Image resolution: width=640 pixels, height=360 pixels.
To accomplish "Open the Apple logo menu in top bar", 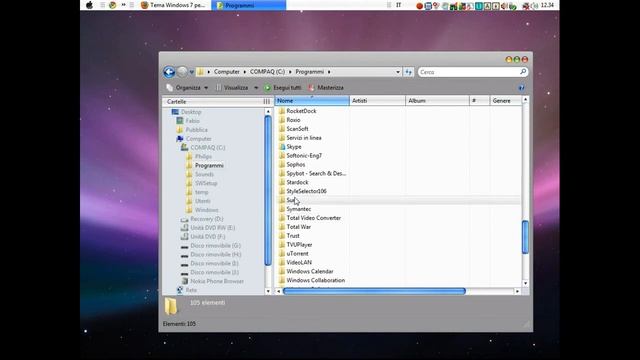I will [x=89, y=5].
